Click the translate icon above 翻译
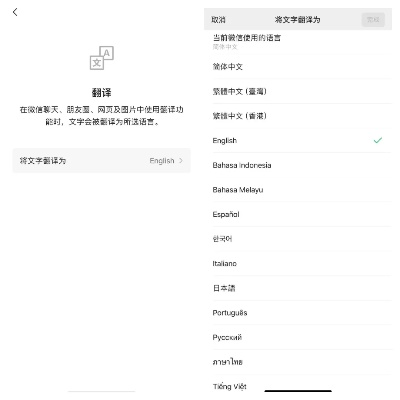Screen dimensions: 400x400 [x=102, y=58]
